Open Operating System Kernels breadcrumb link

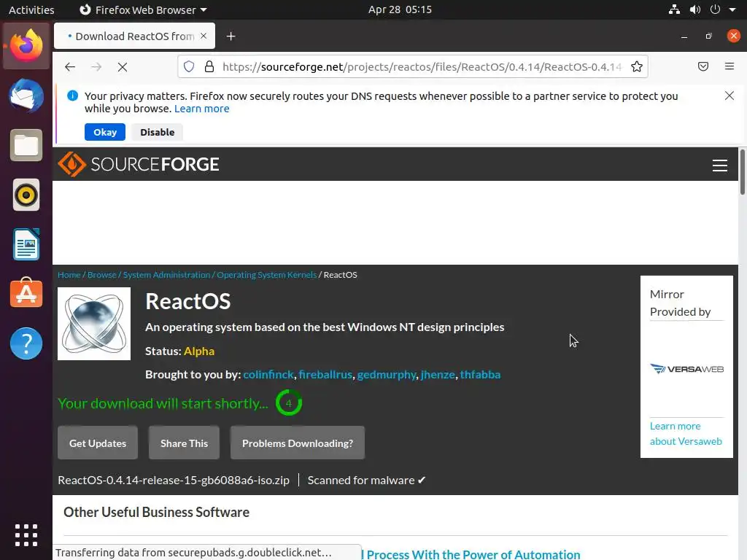point(267,275)
